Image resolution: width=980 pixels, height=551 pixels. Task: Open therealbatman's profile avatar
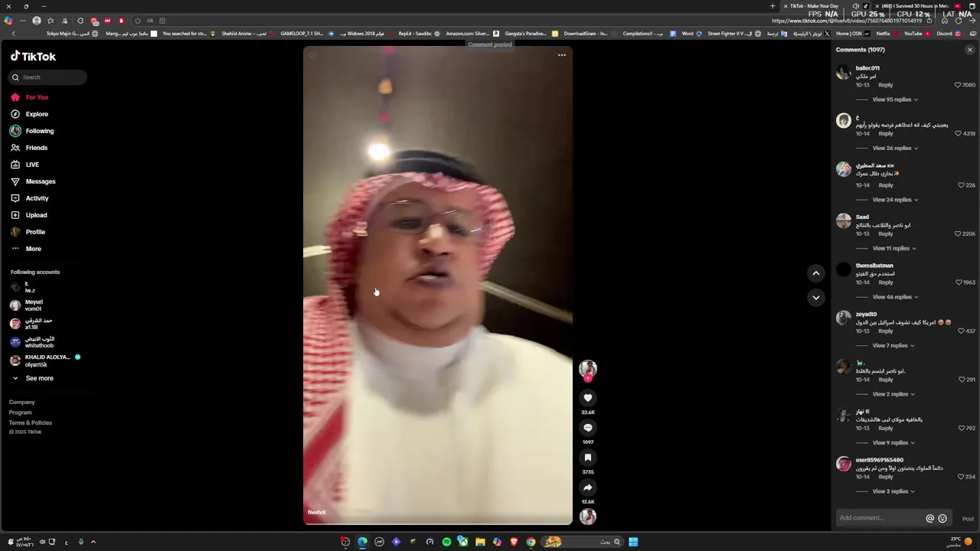click(844, 269)
